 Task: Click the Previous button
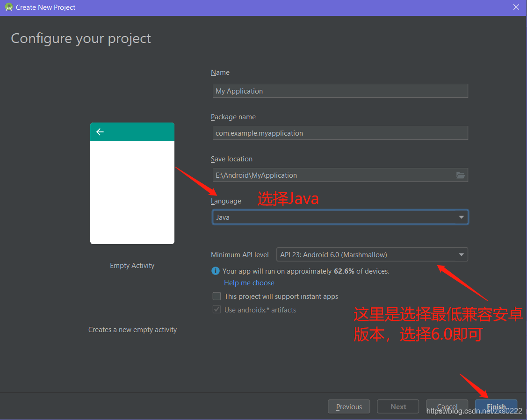click(x=348, y=406)
